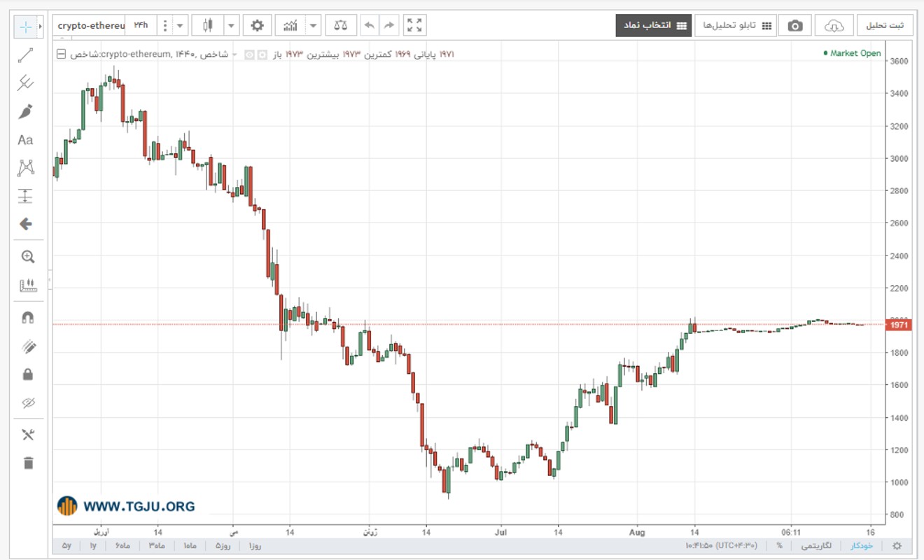Redo the chart action
Viewport: 924px width, 560px height.
[x=388, y=26]
